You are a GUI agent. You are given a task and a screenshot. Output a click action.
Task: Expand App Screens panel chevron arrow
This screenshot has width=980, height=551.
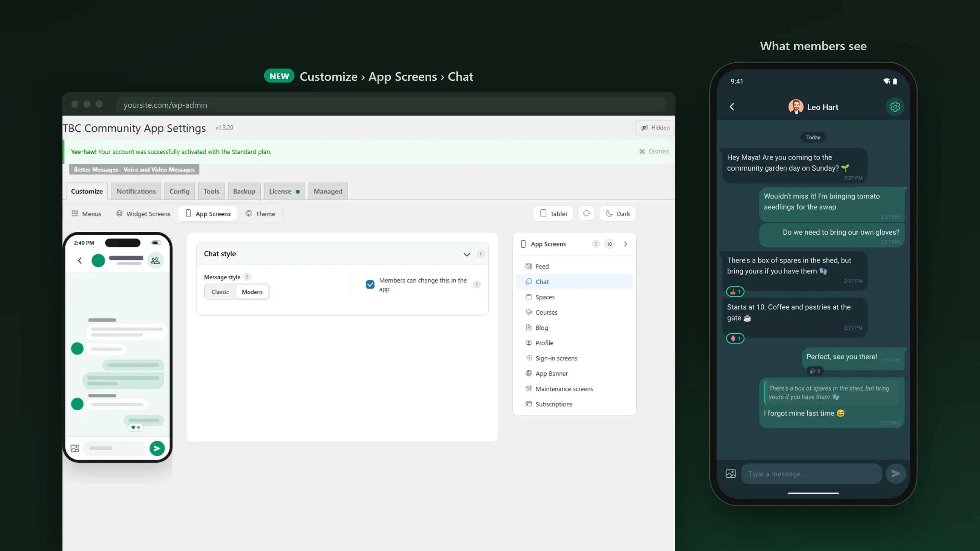(x=626, y=244)
